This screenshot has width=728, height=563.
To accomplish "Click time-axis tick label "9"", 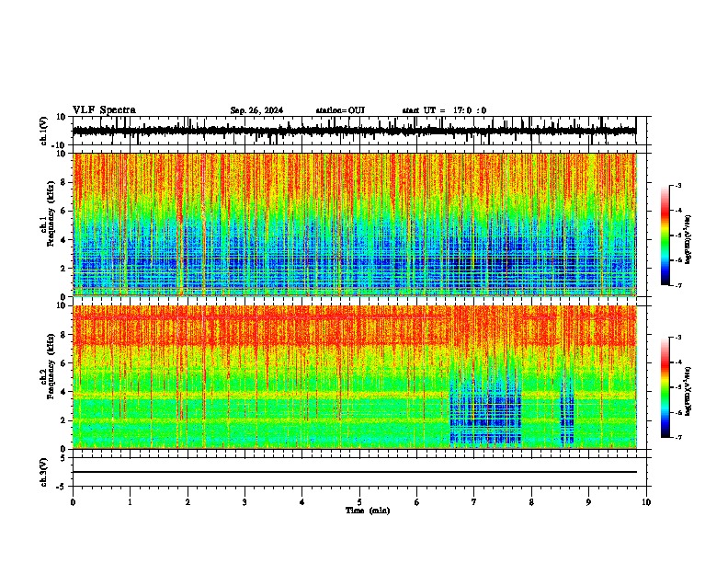I will (x=588, y=502).
